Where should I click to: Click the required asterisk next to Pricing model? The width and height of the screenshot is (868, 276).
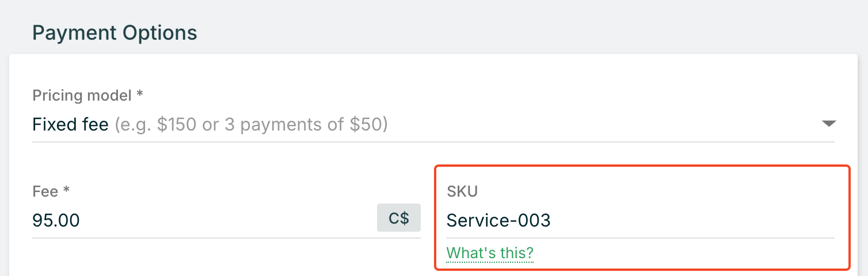click(x=139, y=95)
